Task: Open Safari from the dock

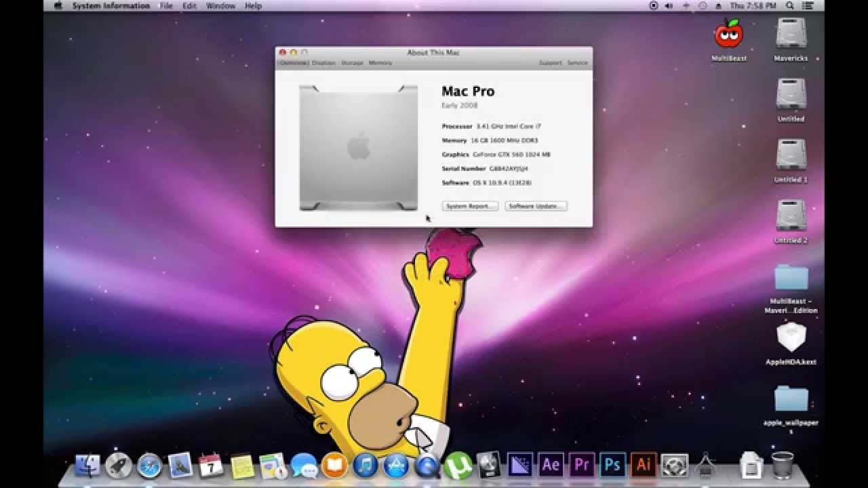Action: [x=149, y=466]
